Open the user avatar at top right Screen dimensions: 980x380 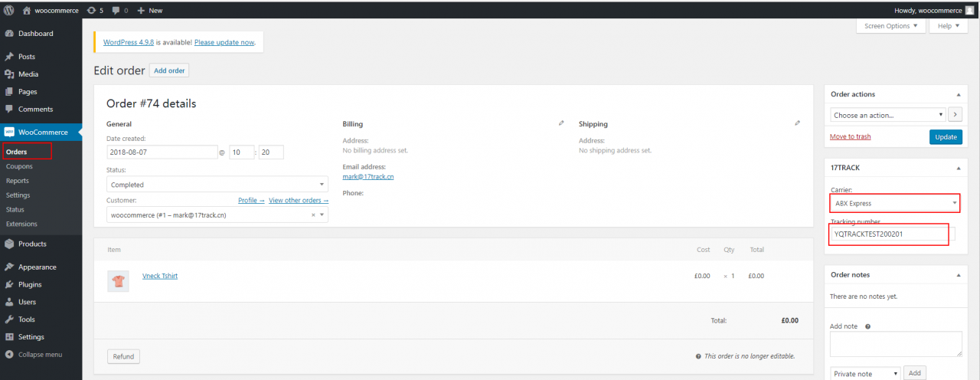pyautogui.click(x=969, y=10)
